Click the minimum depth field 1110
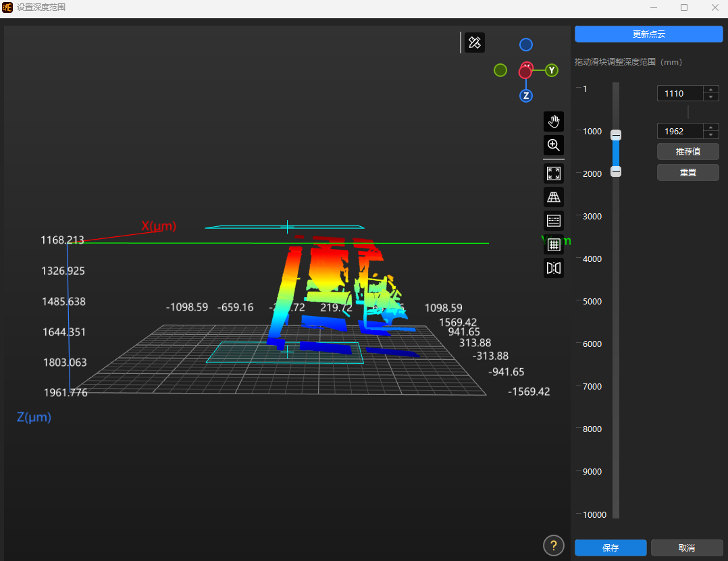The height and width of the screenshot is (561, 728). tap(679, 93)
